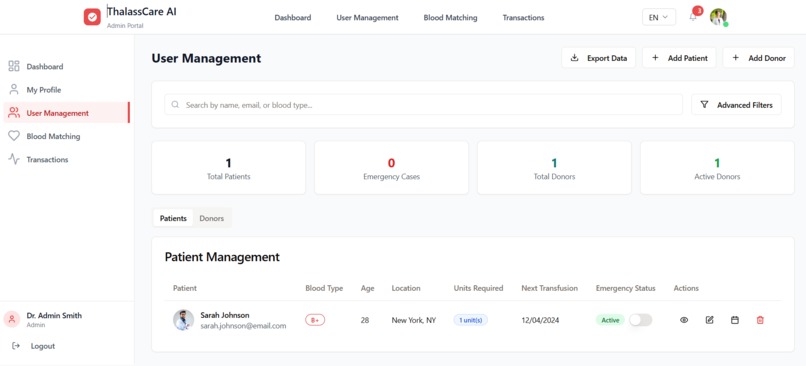Image resolution: width=806 pixels, height=366 pixels.
Task: Click the Units Required column header
Action: click(478, 288)
